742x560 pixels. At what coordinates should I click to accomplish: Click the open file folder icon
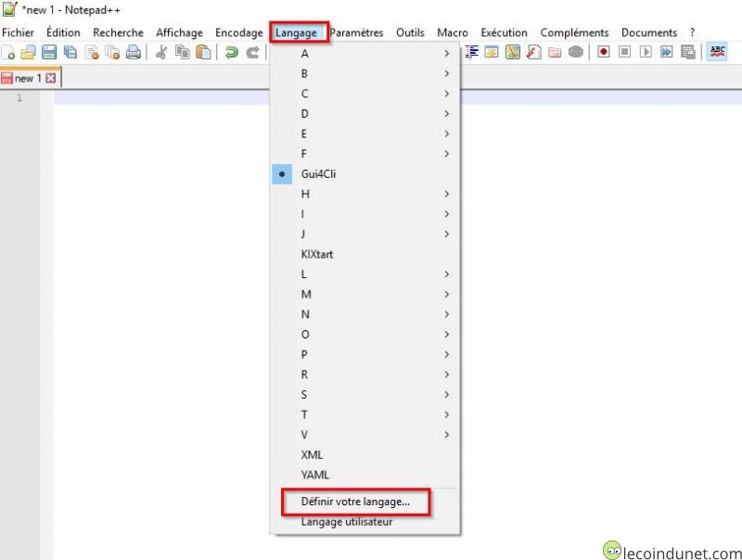(29, 52)
